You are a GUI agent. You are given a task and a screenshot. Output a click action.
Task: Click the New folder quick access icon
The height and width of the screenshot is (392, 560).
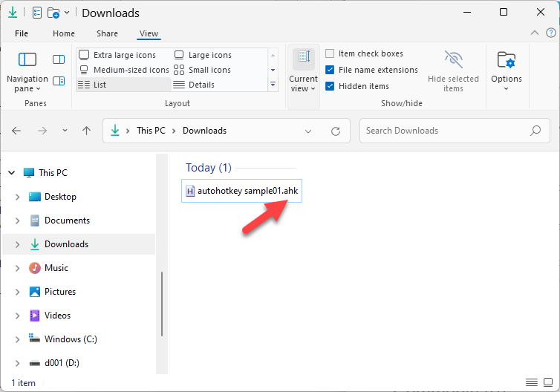[x=53, y=13]
